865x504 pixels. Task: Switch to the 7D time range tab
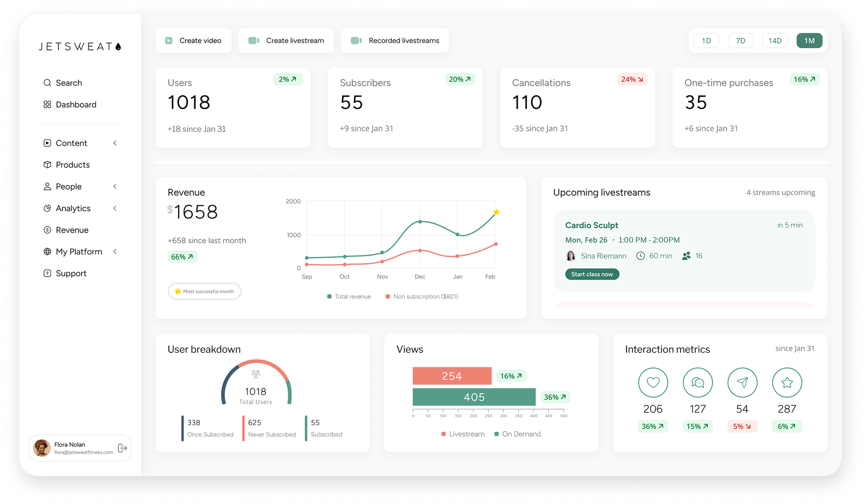(x=741, y=40)
